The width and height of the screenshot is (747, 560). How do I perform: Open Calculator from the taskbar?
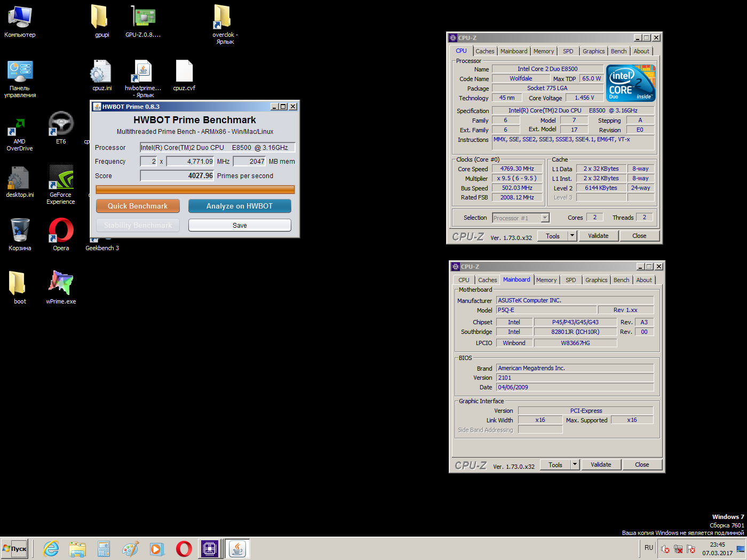point(104,549)
